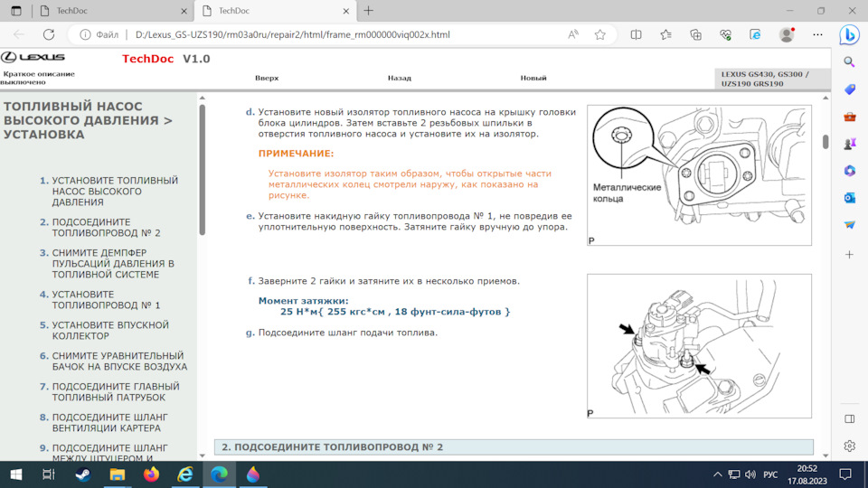Add page to favorites star
This screenshot has width=868, height=488.
600,34
